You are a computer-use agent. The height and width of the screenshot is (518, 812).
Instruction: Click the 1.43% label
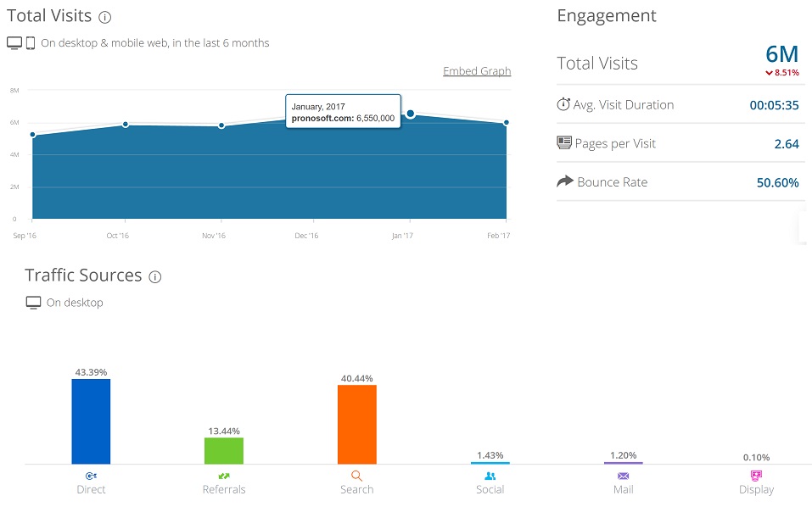490,455
